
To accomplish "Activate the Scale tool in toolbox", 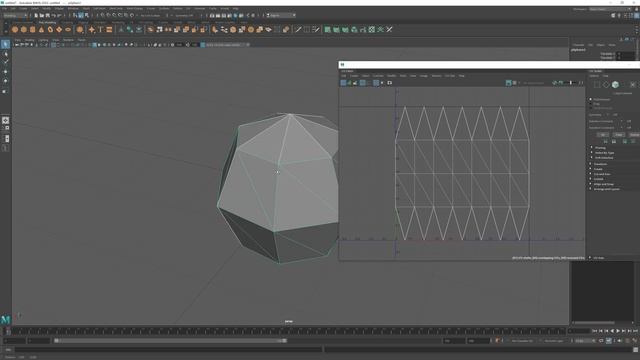I will [5, 91].
